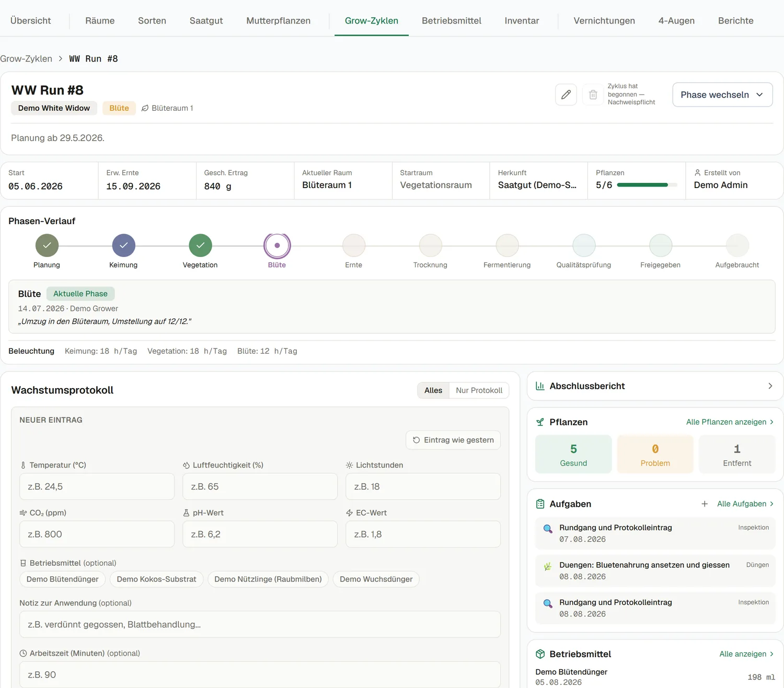Click Eintrag wie gestern button
This screenshot has width=784, height=688.
pyautogui.click(x=453, y=440)
